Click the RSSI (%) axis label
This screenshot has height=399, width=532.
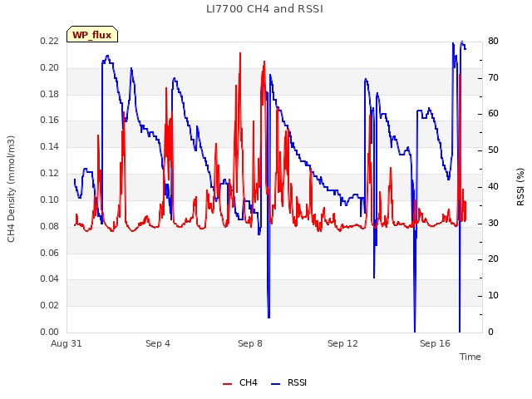coord(520,187)
